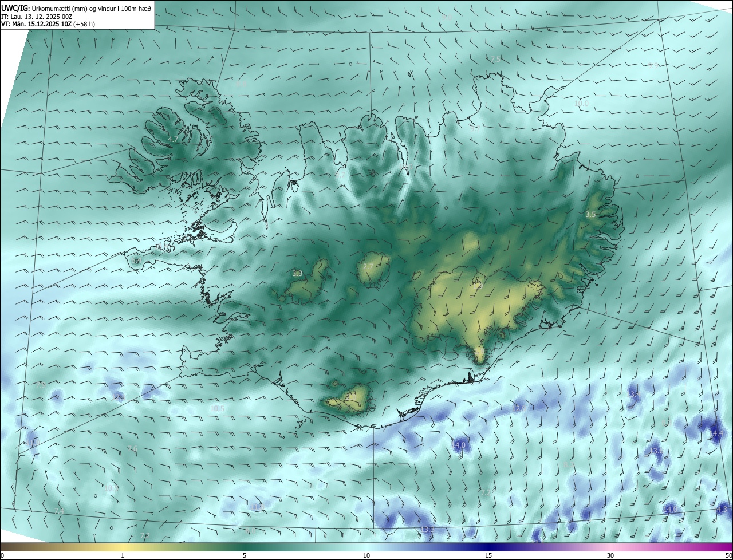Select legend tick label "15"
This screenshot has width=733, height=560.
tap(488, 555)
